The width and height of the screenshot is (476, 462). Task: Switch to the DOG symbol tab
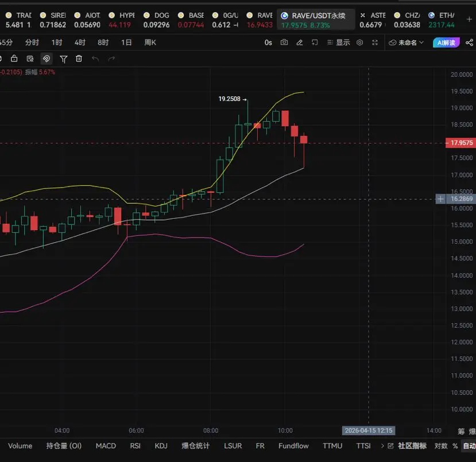click(x=156, y=20)
